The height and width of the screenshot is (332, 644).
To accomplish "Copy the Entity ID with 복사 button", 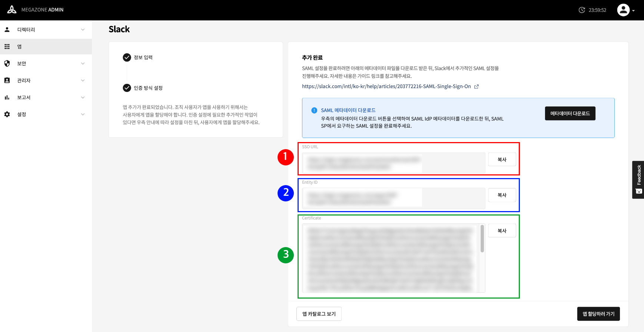I will (502, 195).
